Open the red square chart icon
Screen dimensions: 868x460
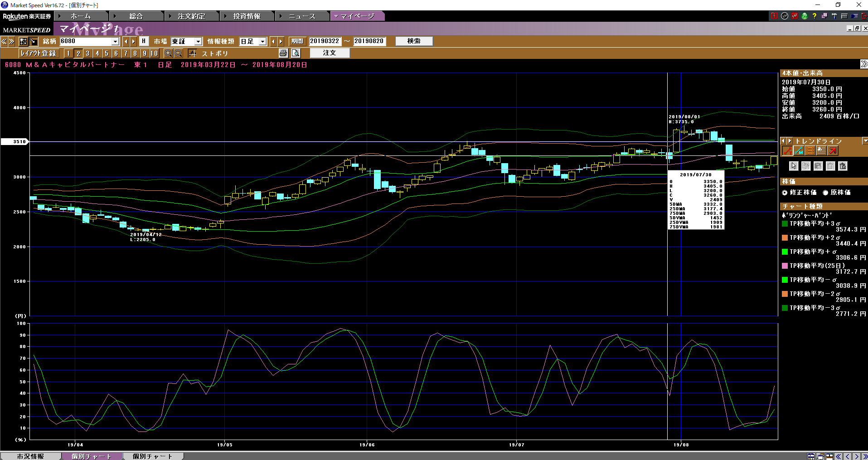tap(795, 16)
